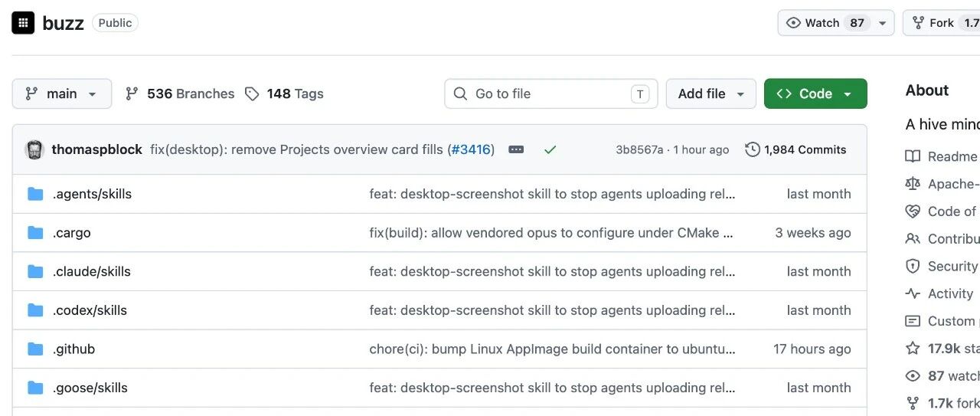The width and height of the screenshot is (980, 416).
Task: Click the folder icon beside .github
Action: [35, 349]
